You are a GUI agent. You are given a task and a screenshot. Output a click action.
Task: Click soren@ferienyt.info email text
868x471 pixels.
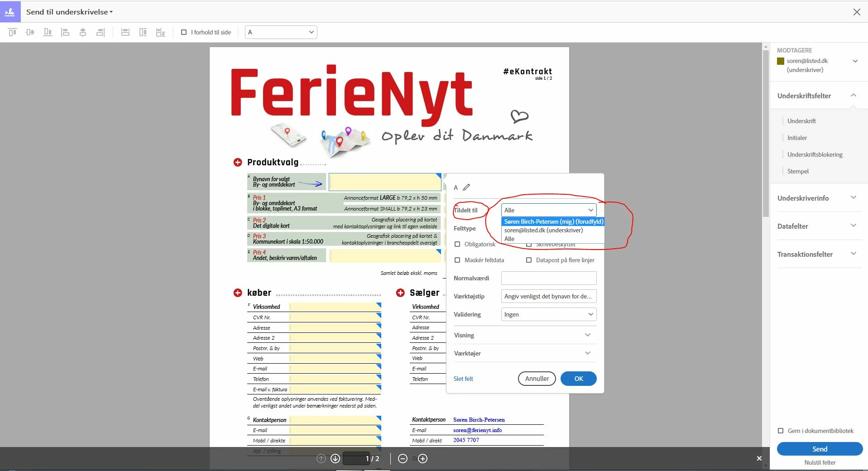(477, 430)
